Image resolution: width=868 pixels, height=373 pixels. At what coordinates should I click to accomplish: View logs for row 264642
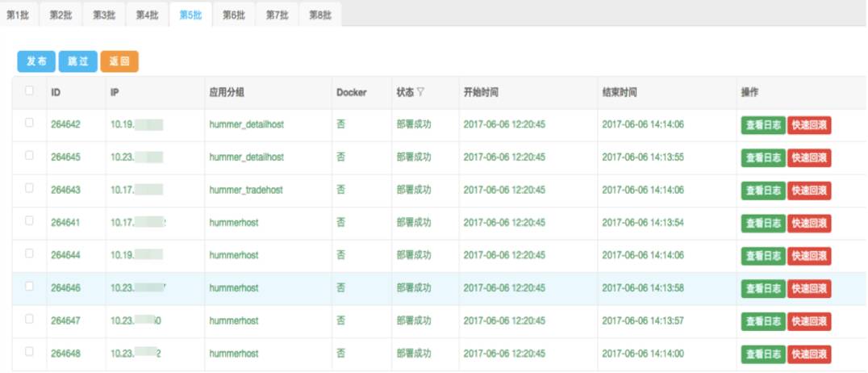point(763,125)
